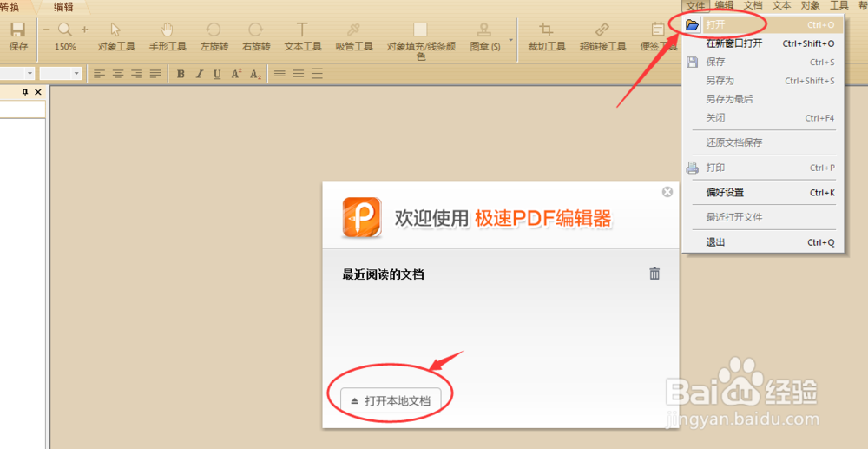Select the 文本工具 text tool
This screenshot has height=449, width=868.
[x=303, y=36]
